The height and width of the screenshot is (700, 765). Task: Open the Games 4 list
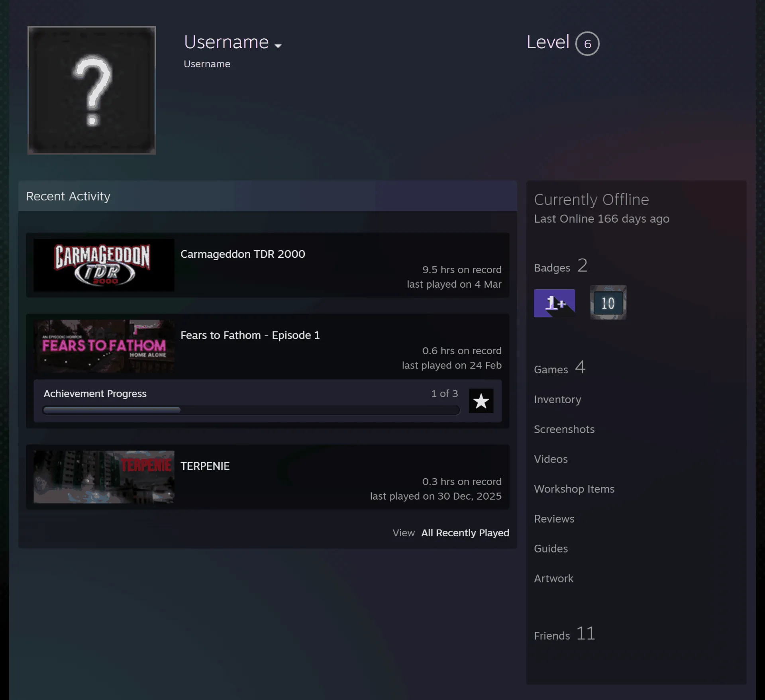pyautogui.click(x=560, y=367)
